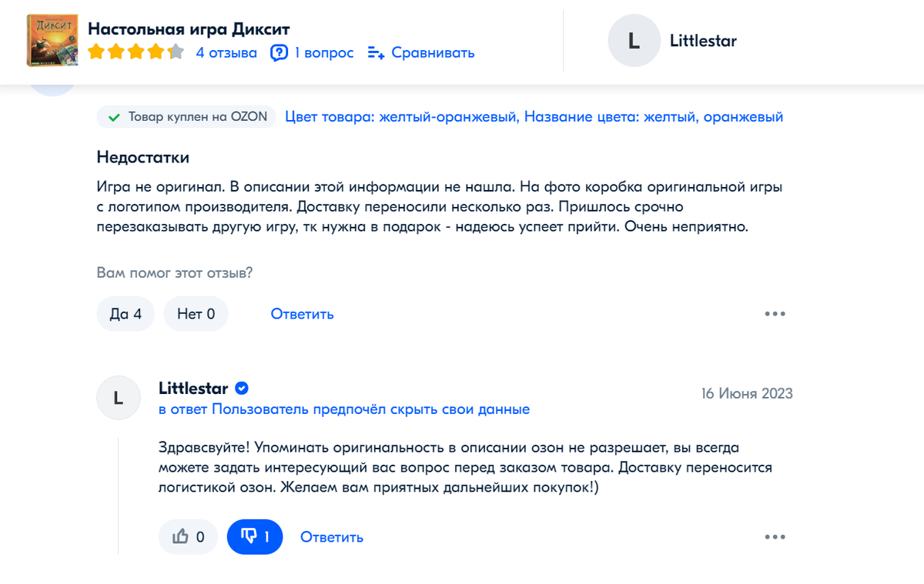Click "Ответить" under the seller's reply
Screen dimensions: 924x584
tap(331, 537)
